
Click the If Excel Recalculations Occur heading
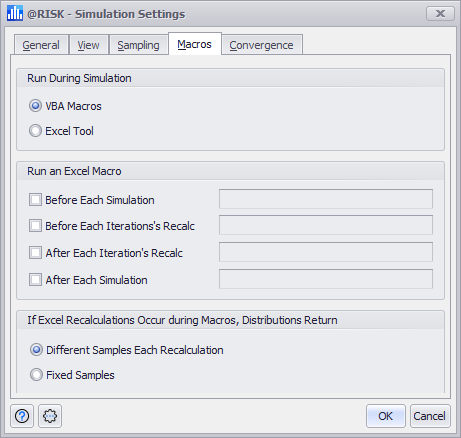point(182,320)
